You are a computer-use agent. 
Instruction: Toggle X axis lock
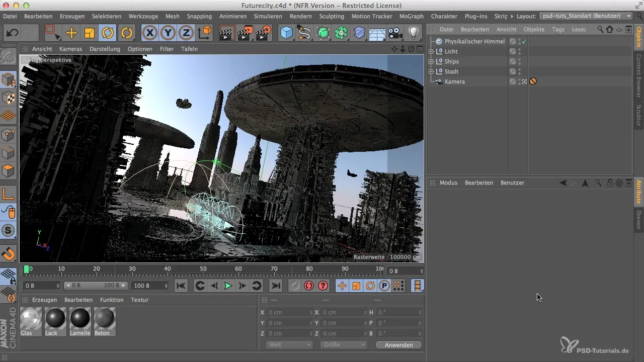tap(149, 33)
